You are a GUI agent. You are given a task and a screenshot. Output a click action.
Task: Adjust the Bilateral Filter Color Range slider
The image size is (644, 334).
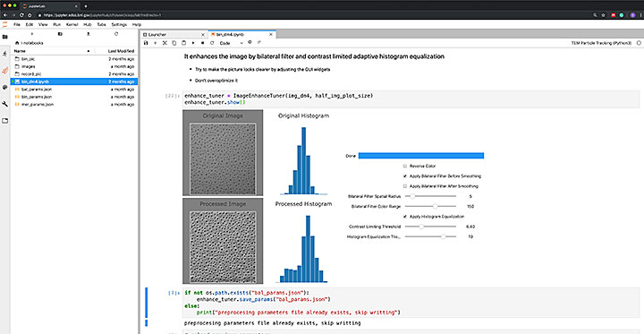(430, 206)
